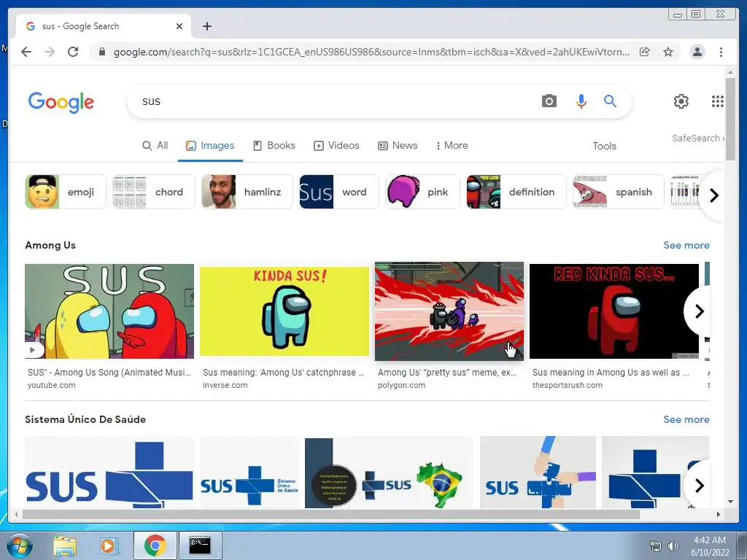Click the vertical scrollbar thumb

729,119
